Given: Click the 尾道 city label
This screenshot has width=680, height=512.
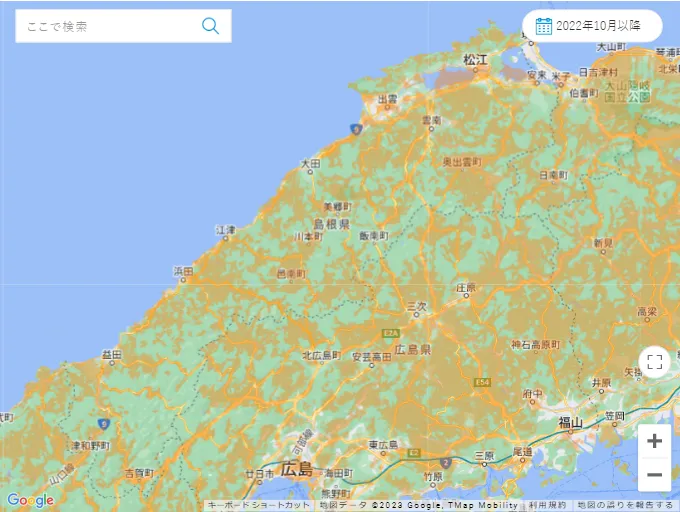Looking at the screenshot, I should pyautogui.click(x=523, y=452).
